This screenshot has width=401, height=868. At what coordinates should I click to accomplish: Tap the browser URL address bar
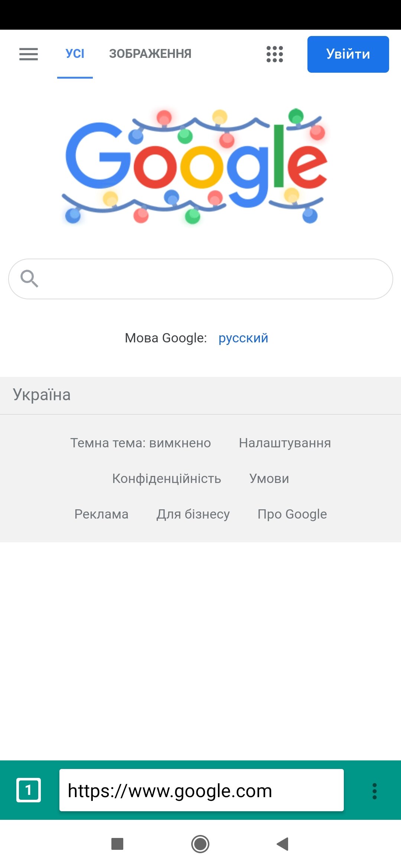click(201, 790)
